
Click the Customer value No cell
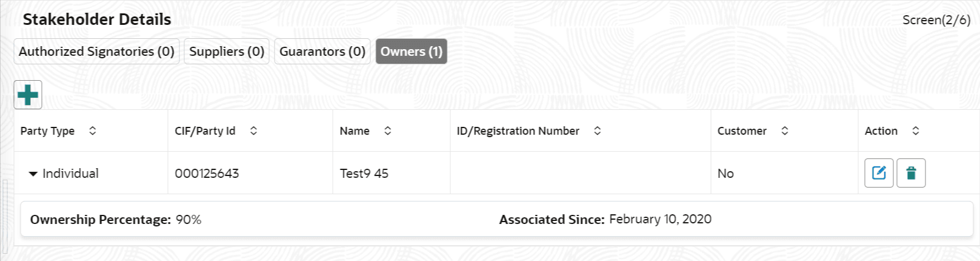pyautogui.click(x=725, y=174)
